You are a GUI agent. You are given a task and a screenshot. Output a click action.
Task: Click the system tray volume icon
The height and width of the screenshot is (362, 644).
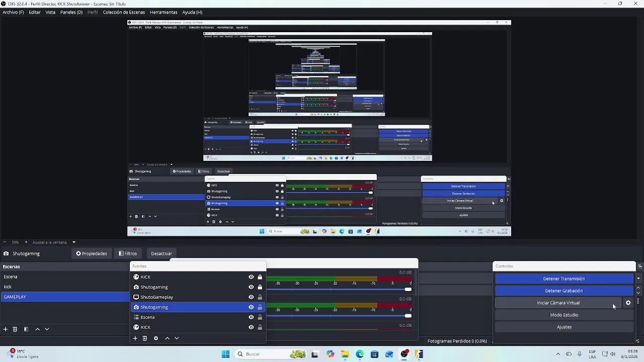click(x=613, y=354)
